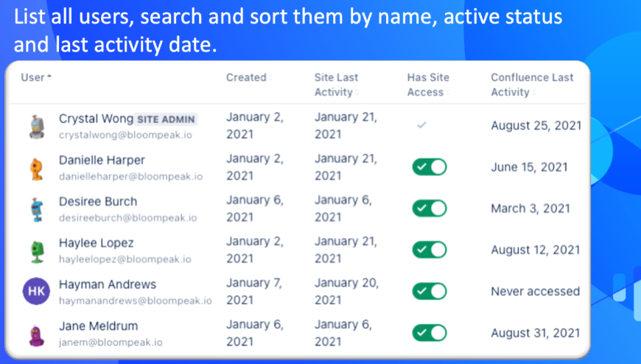
Task: Disable site access for Desiree Burch
Action: (x=429, y=209)
